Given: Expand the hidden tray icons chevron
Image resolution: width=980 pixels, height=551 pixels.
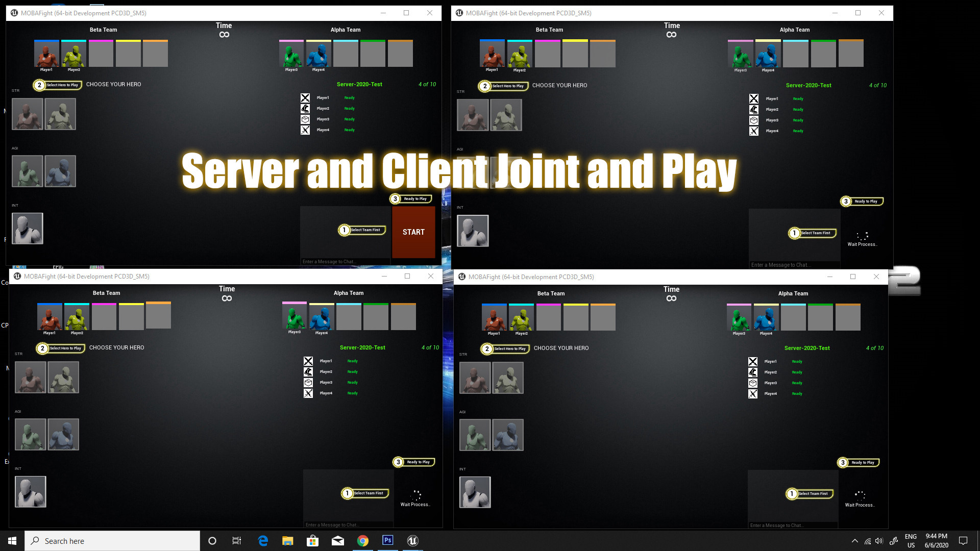Looking at the screenshot, I should [854, 541].
